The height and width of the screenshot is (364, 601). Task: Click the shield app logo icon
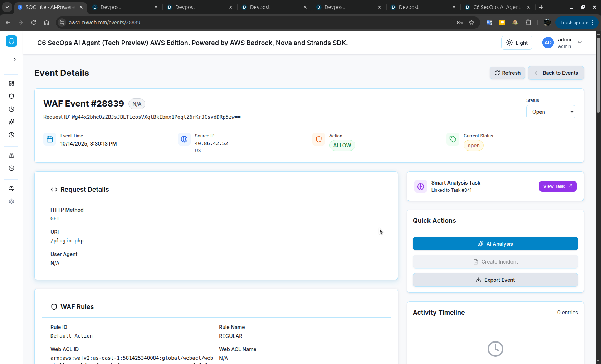(x=11, y=41)
